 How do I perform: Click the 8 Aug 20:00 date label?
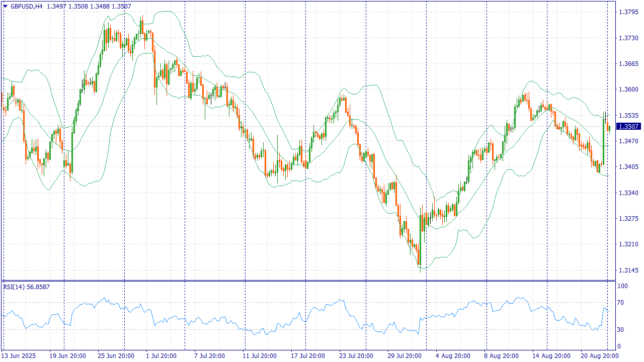500,356
